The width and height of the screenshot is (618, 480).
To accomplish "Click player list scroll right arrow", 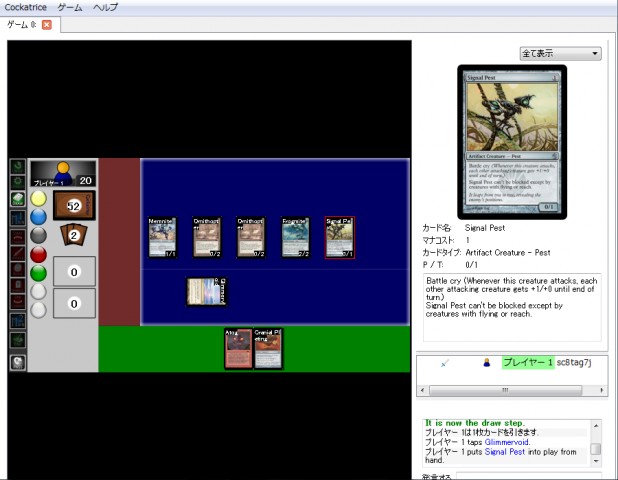I will tap(602, 390).
